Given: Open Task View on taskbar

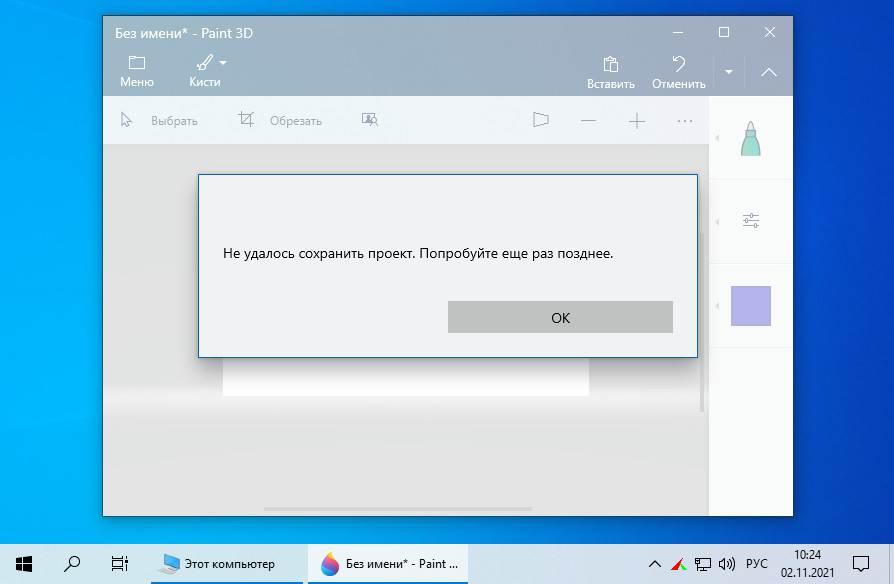Looking at the screenshot, I should click(120, 564).
